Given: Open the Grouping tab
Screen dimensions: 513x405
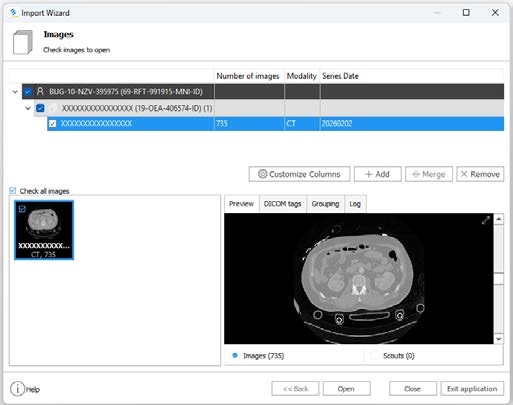Looking at the screenshot, I should [x=325, y=204].
